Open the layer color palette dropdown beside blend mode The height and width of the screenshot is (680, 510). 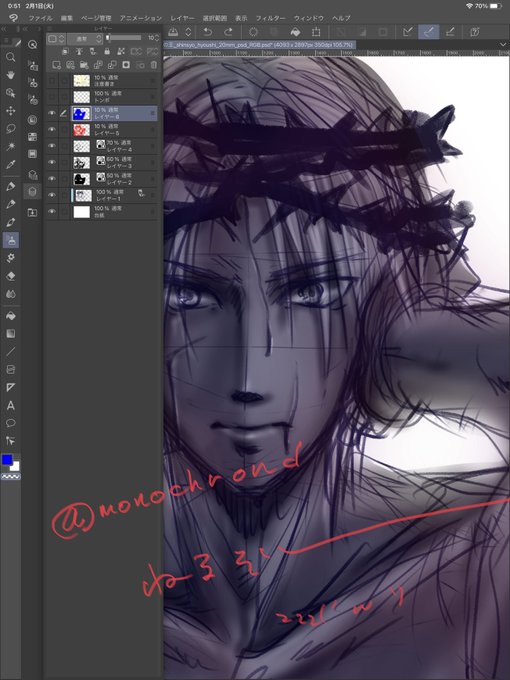click(56, 39)
